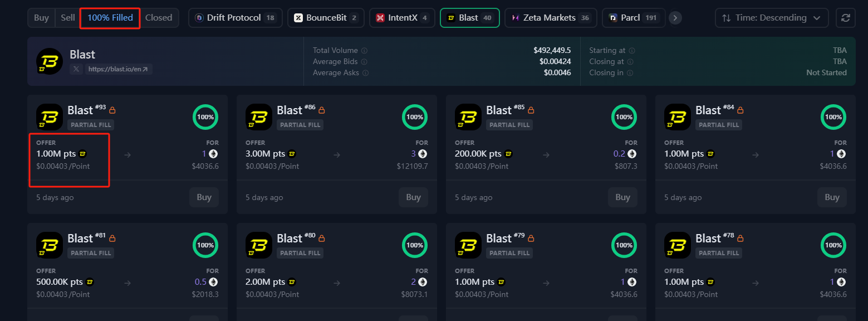Click the Blast logo in header panel
Image resolution: width=868 pixels, height=321 pixels.
pyautogui.click(x=50, y=61)
